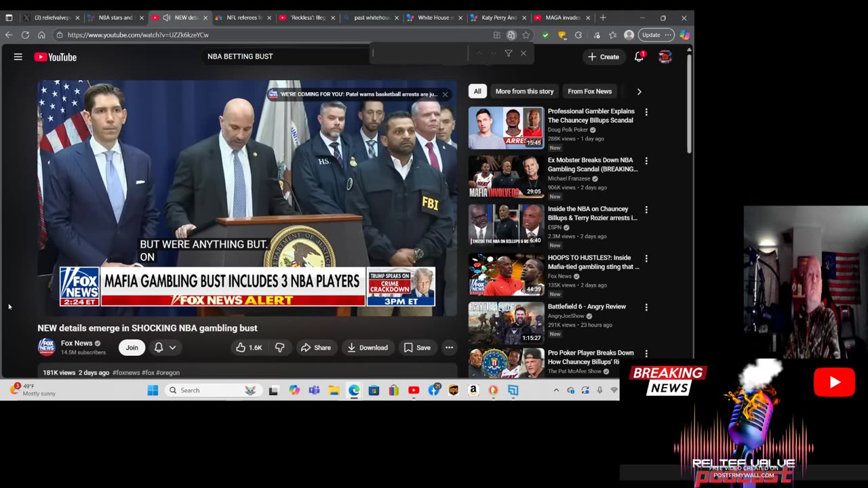Open options for Battlefield 6 Angry Review
The width and height of the screenshot is (868, 488).
pyautogui.click(x=646, y=307)
